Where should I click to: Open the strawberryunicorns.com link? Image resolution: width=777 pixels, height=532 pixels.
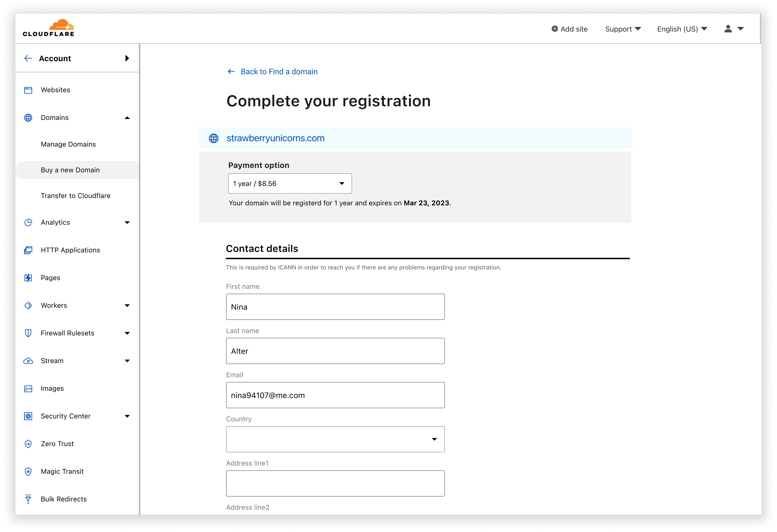coord(275,138)
